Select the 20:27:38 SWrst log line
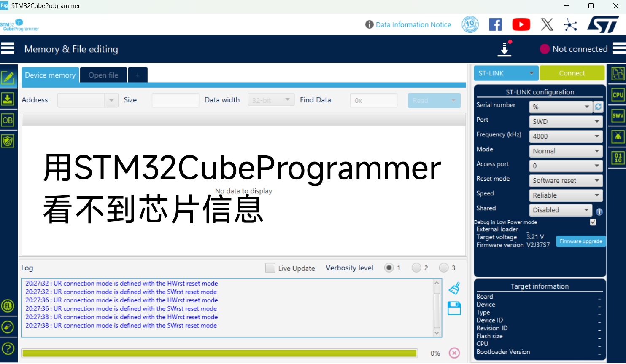 click(x=121, y=326)
